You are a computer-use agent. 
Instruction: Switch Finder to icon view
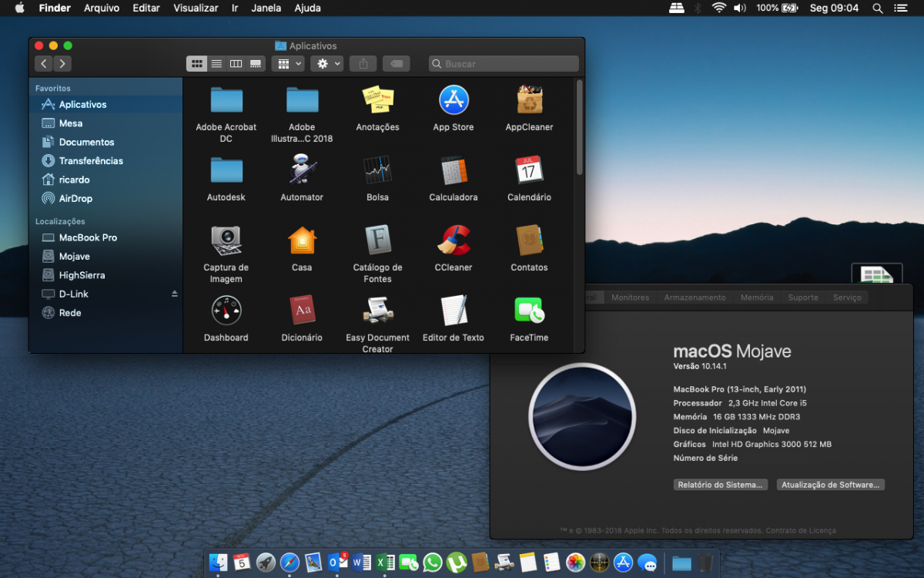click(x=196, y=64)
